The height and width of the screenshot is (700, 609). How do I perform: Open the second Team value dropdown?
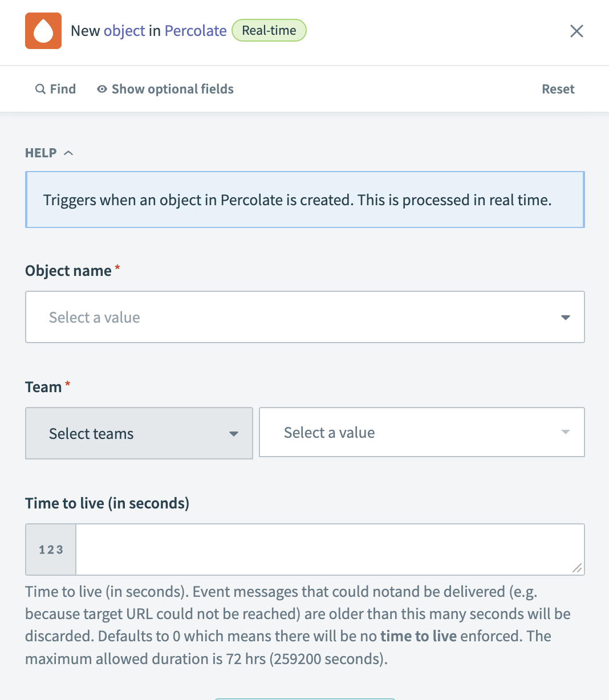point(421,432)
